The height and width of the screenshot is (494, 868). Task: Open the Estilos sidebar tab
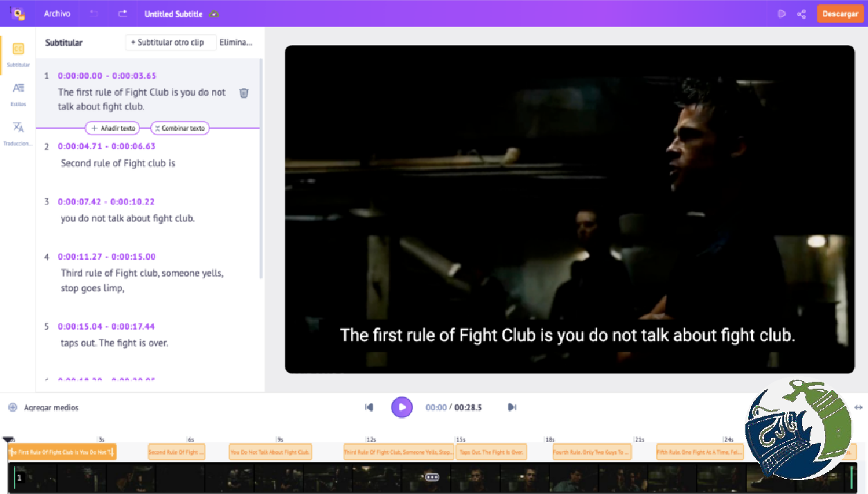pos(19,94)
